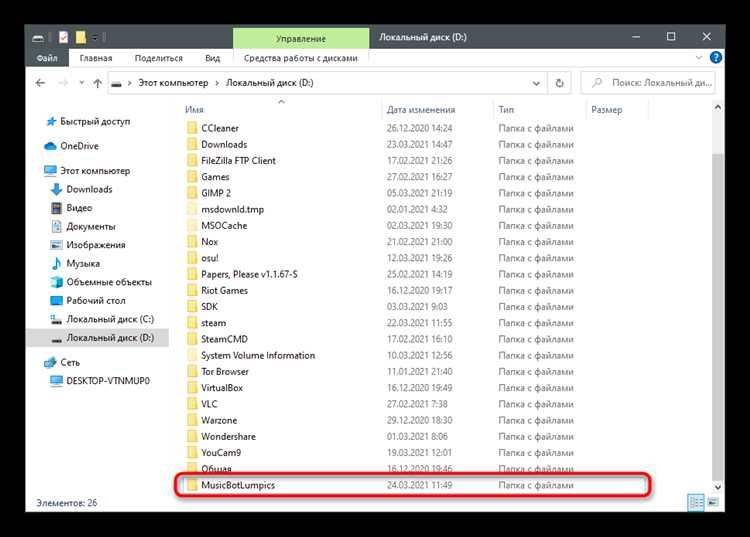Open 'Средства работы с дисками' tab
750x537 pixels.
(300, 58)
